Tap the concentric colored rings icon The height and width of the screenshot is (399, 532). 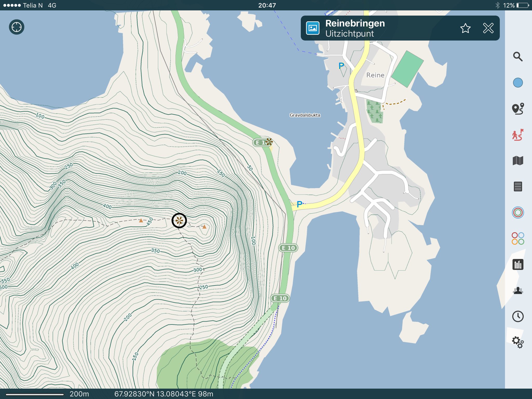(x=518, y=212)
